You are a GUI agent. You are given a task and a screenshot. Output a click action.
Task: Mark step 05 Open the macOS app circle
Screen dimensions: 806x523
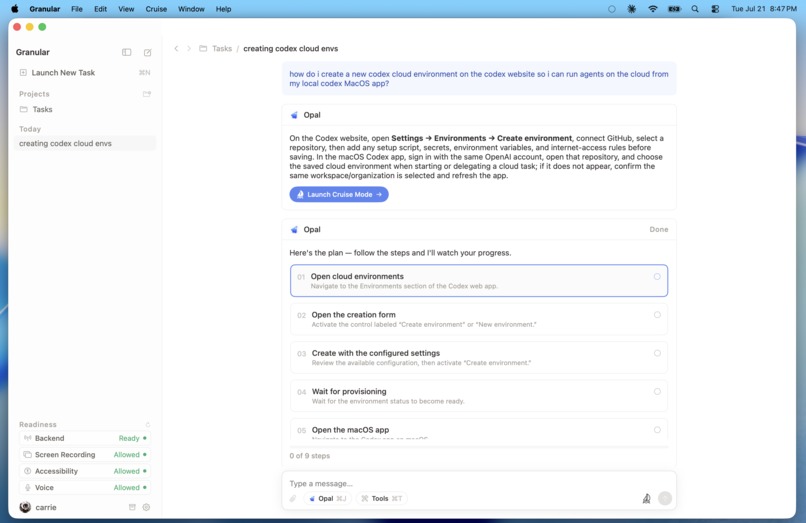click(657, 430)
